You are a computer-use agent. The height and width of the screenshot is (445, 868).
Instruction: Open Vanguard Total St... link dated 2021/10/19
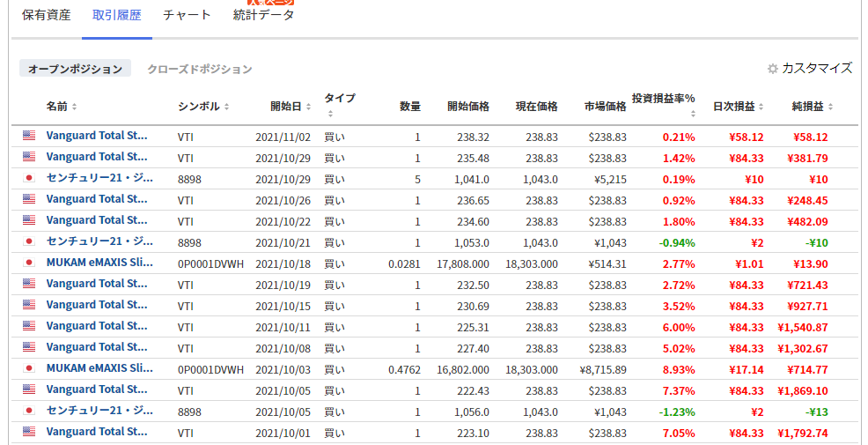pos(97,284)
